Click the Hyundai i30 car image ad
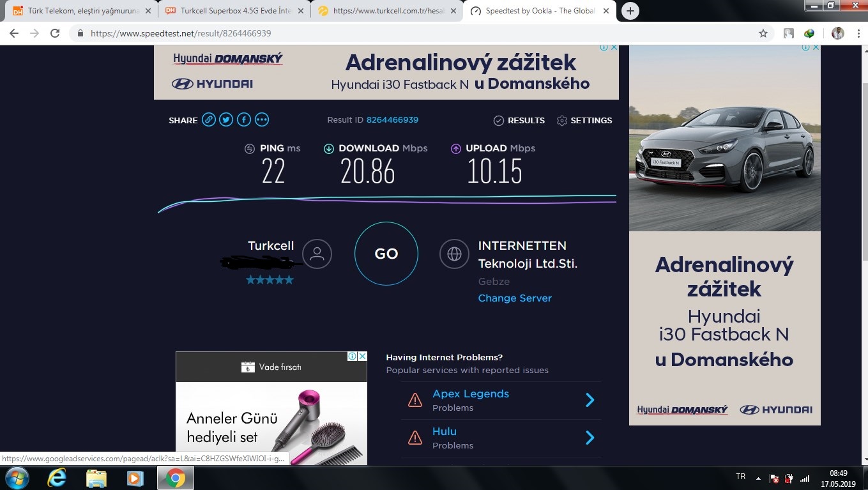This screenshot has width=868, height=490. pyautogui.click(x=725, y=137)
